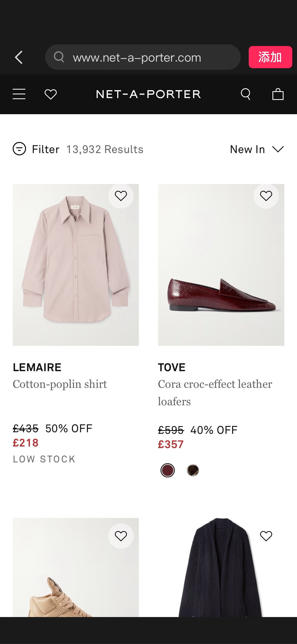The height and width of the screenshot is (644, 297).
Task: Select the burgundy color swatch
Action: click(x=168, y=470)
